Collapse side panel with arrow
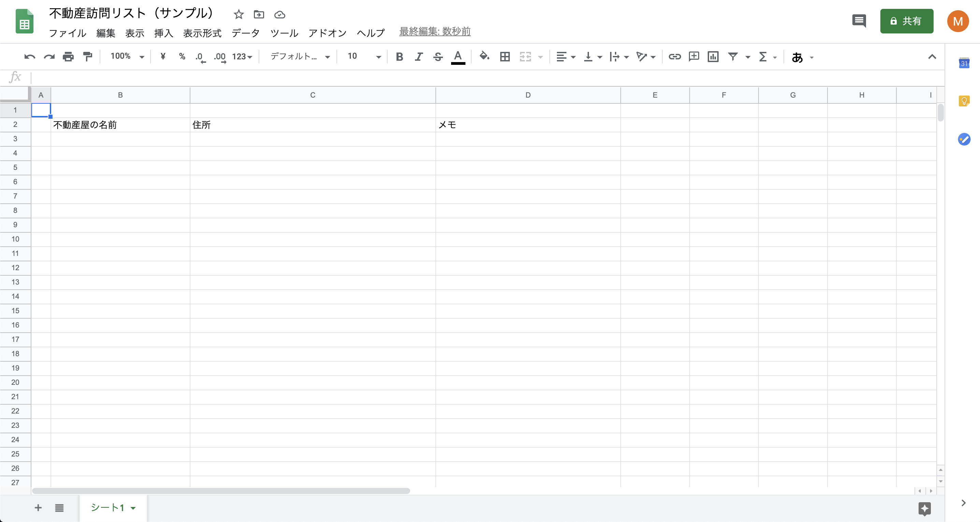Screen dimensions: 980x522 (963, 503)
